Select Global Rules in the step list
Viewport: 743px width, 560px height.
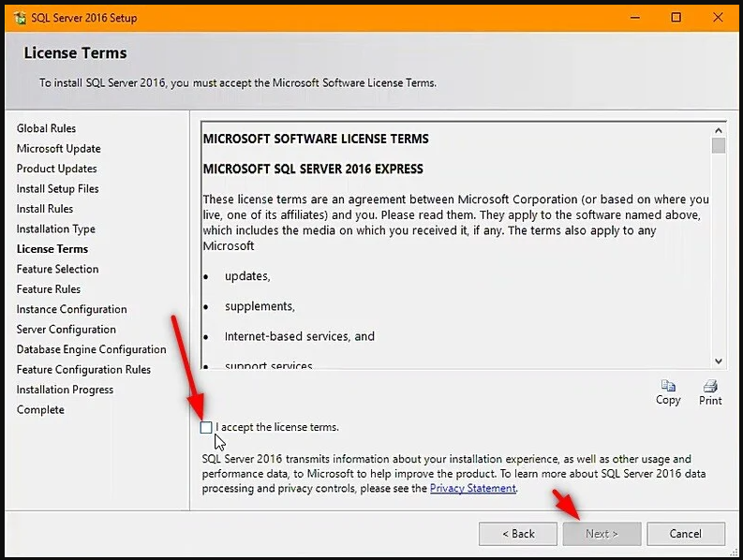[x=46, y=128]
